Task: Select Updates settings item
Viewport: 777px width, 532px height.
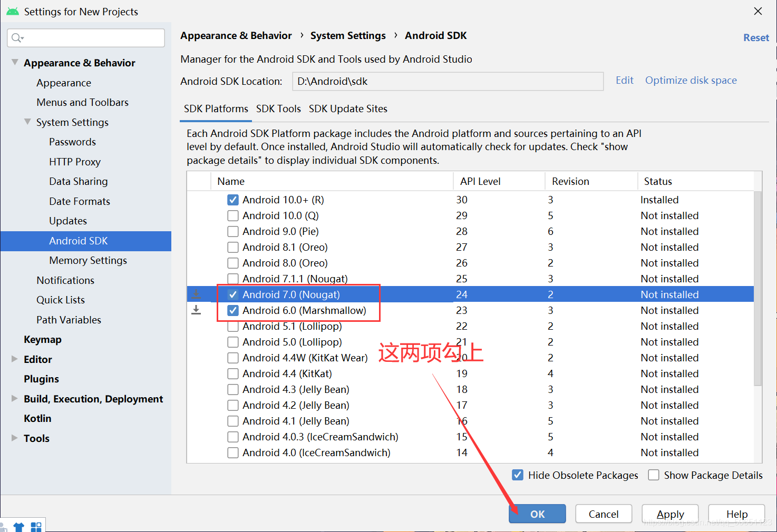Action: (68, 221)
